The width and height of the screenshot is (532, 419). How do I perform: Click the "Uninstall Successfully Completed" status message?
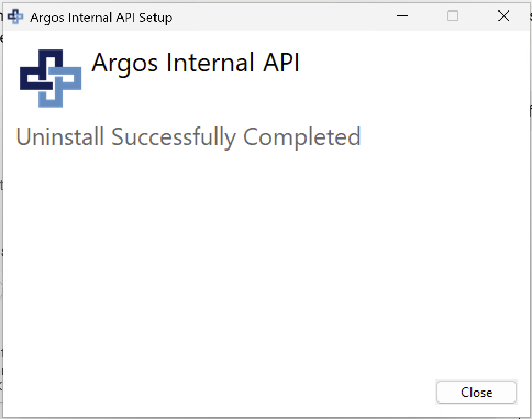(189, 137)
